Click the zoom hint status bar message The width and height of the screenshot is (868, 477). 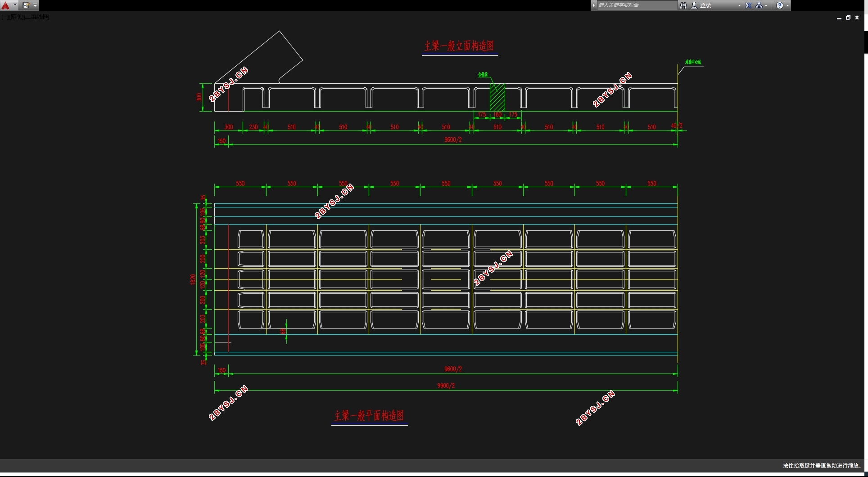click(x=822, y=466)
